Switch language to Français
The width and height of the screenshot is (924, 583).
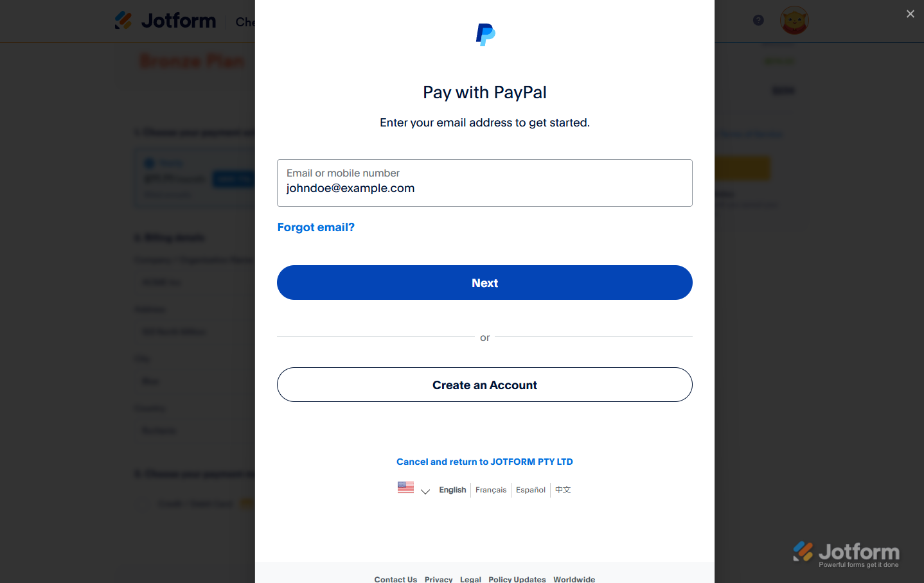click(491, 490)
